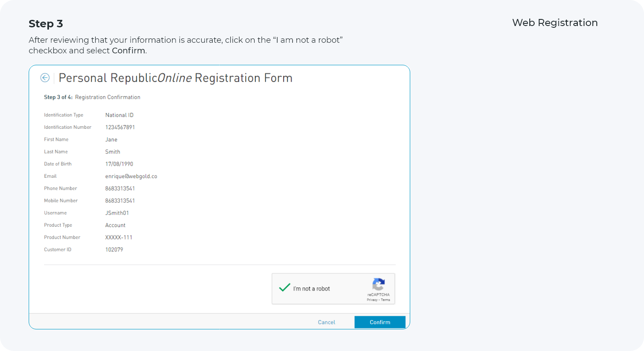Click the Username value JSmith01
Image resolution: width=644 pixels, height=351 pixels.
pos(117,213)
